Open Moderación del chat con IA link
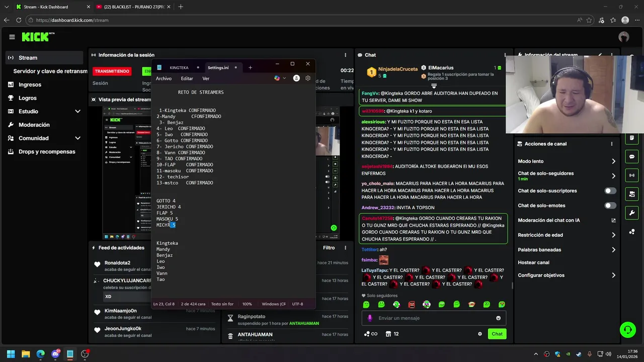 point(567,220)
